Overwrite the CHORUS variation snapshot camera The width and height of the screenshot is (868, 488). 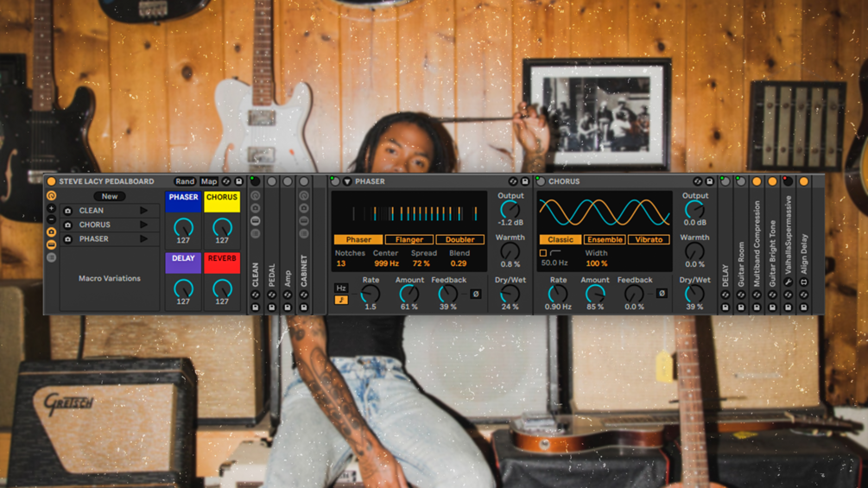(67, 225)
